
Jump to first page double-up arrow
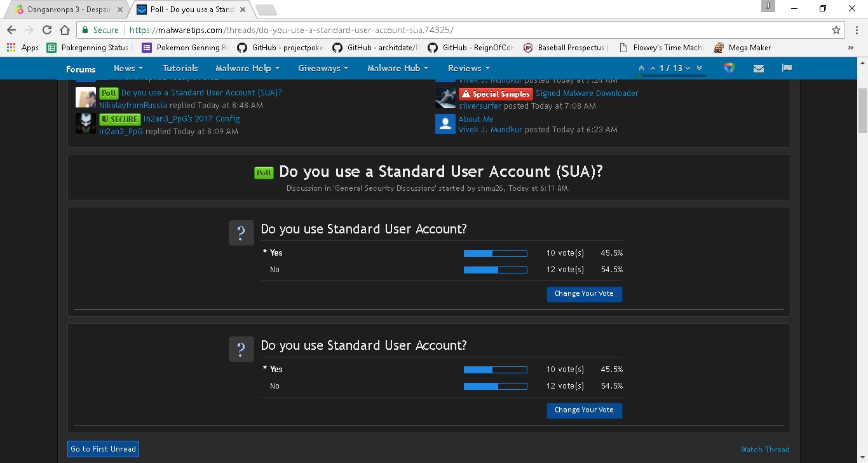click(641, 69)
